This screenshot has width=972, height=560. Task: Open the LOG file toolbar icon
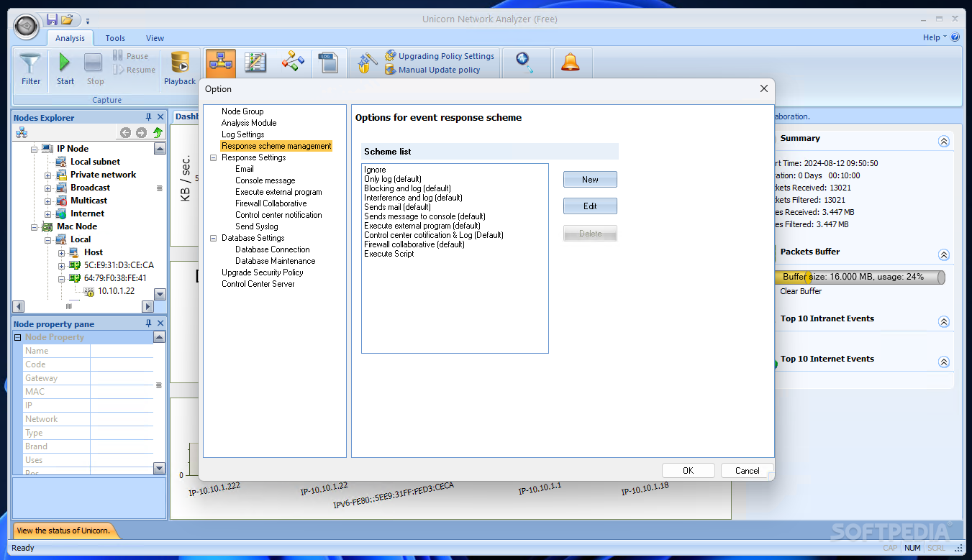pos(328,63)
